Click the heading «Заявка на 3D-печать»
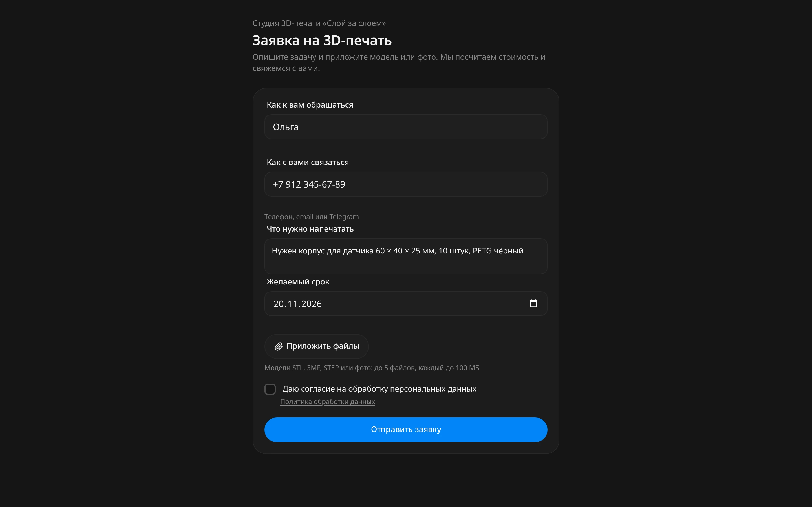The height and width of the screenshot is (507, 812). 322,40
